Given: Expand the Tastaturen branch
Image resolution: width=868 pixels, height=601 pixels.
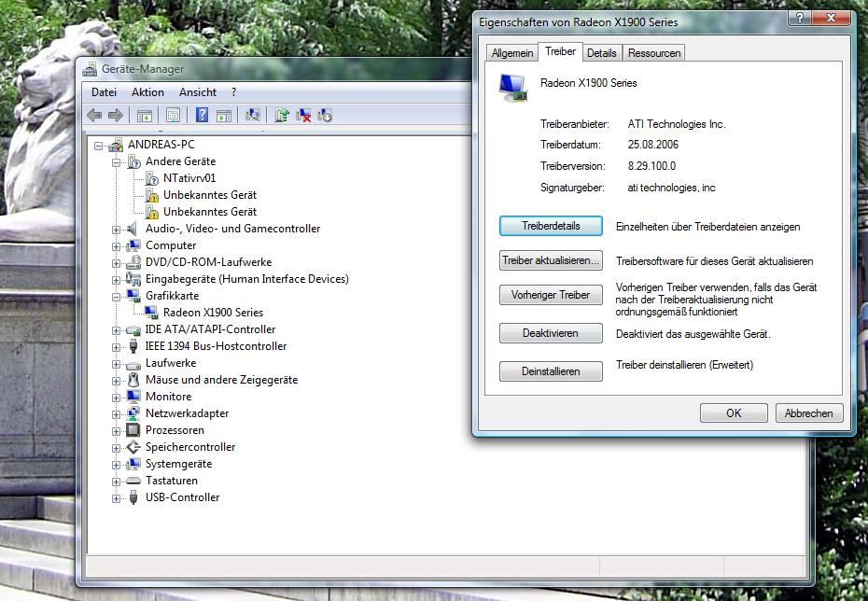Looking at the screenshot, I should [x=116, y=482].
